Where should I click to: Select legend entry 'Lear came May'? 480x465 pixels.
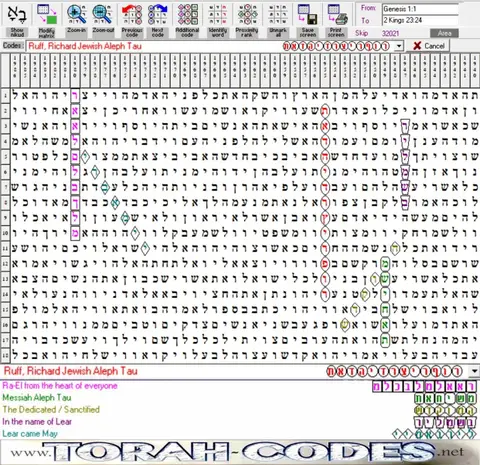tap(30, 434)
